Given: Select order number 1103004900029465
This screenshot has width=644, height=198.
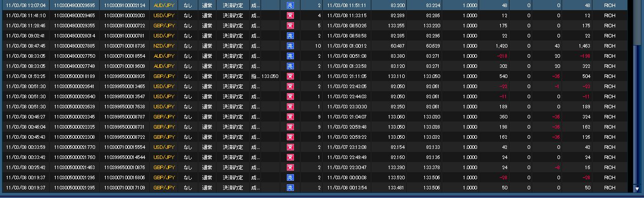Looking at the screenshot, I should click(x=74, y=15).
